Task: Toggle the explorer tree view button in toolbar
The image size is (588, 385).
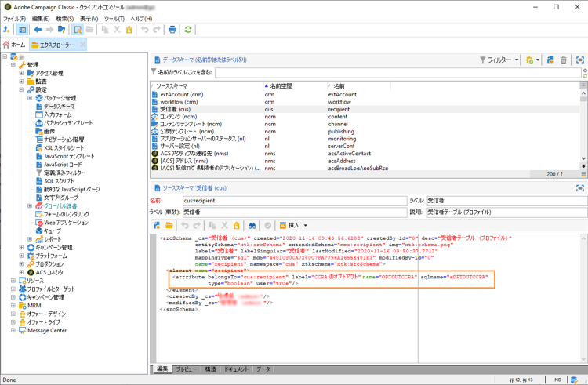Action: coord(22,30)
